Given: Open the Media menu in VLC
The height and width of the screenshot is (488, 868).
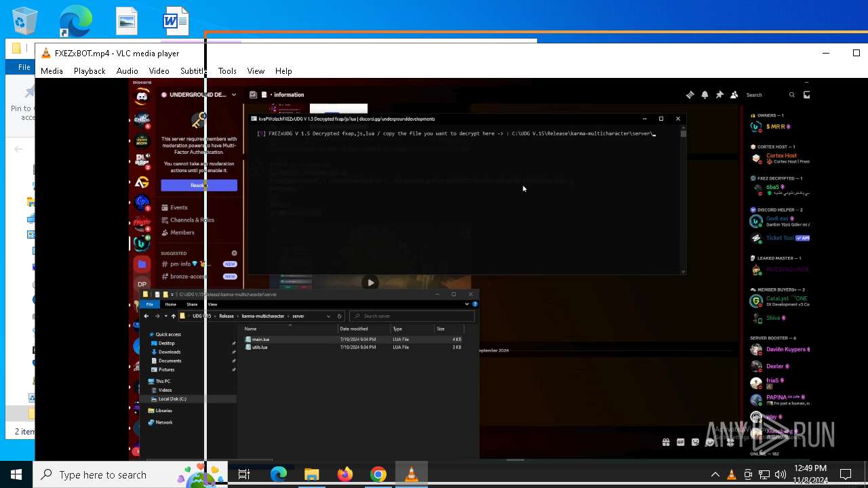Looking at the screenshot, I should (52, 70).
